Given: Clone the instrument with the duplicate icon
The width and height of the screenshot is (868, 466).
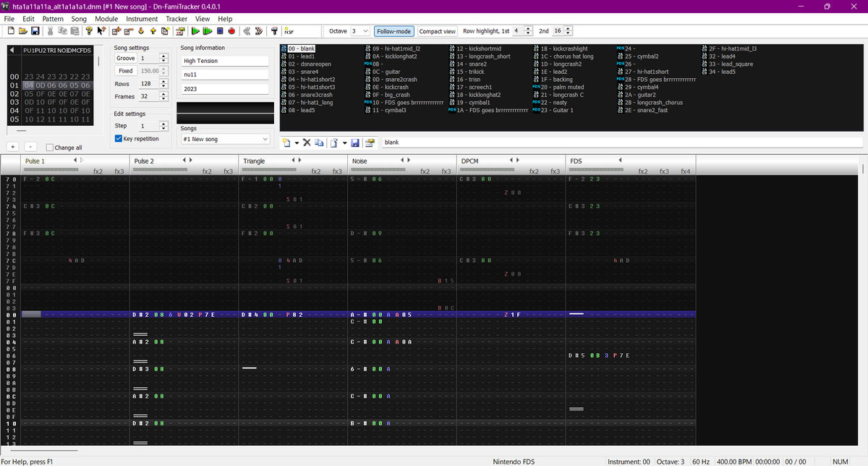Looking at the screenshot, I should [319, 143].
